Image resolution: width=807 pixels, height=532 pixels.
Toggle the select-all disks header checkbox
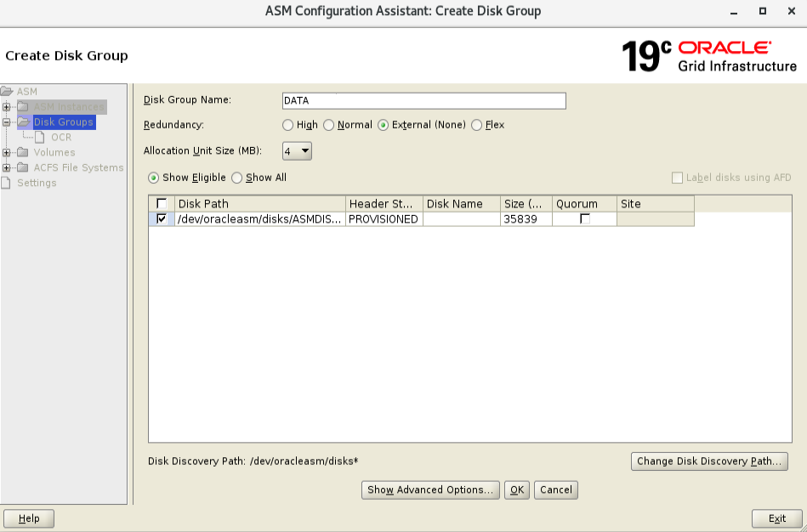[x=162, y=204]
